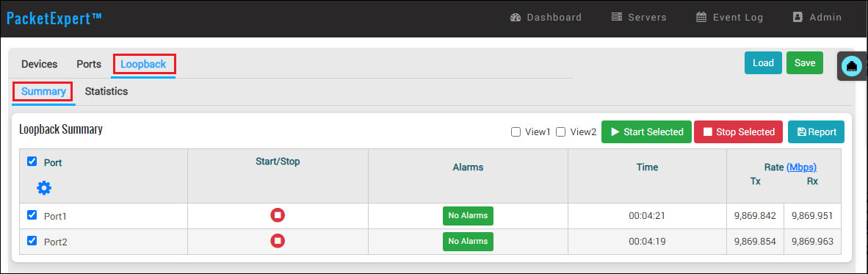Click the blue Ethernet port icon at right
Screen dimensions: 868x274
coord(851,66)
